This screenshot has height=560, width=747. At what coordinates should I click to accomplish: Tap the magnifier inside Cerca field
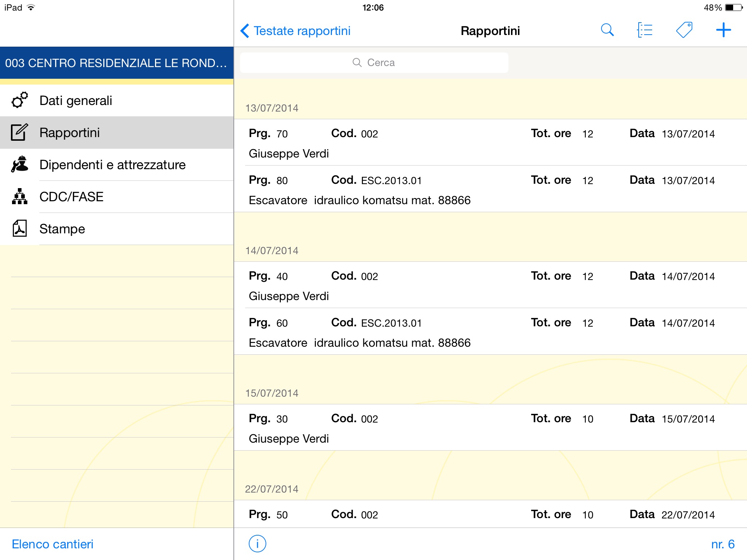357,63
